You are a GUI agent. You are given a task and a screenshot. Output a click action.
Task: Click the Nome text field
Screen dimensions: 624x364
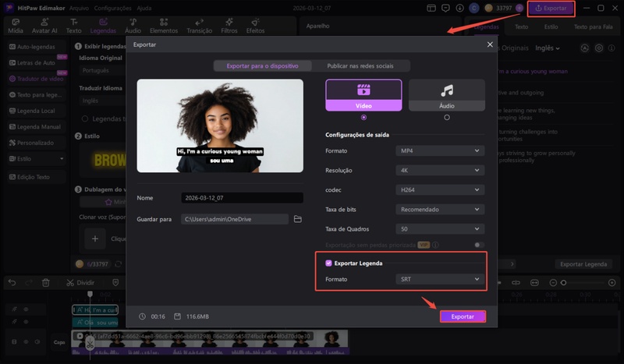tap(241, 198)
